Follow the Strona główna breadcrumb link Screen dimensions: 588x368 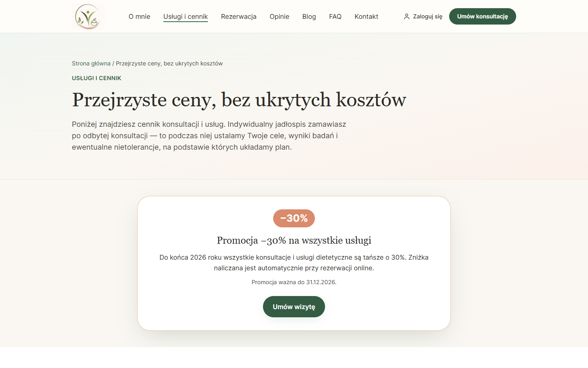(x=91, y=63)
